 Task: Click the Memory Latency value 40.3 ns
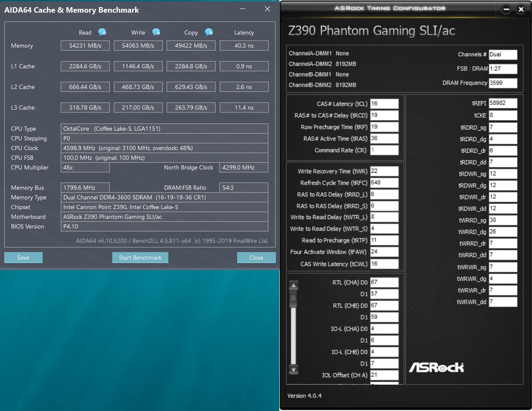coord(244,46)
